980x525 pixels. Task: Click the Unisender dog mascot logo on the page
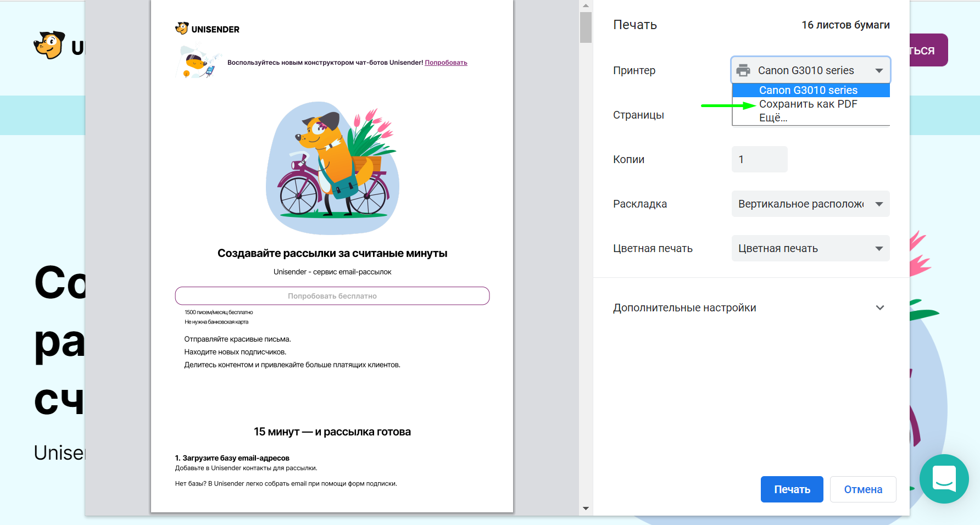[49, 46]
